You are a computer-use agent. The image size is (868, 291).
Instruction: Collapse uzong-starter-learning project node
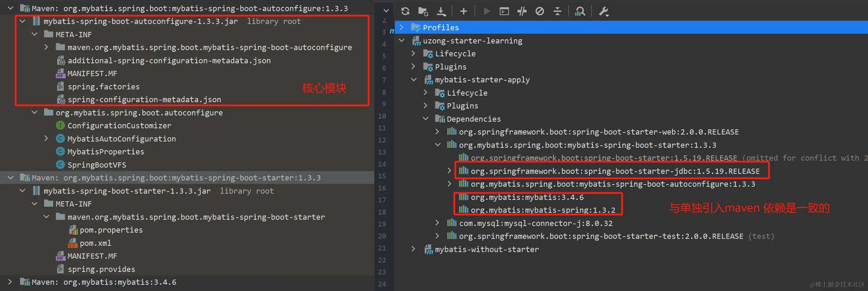(402, 40)
